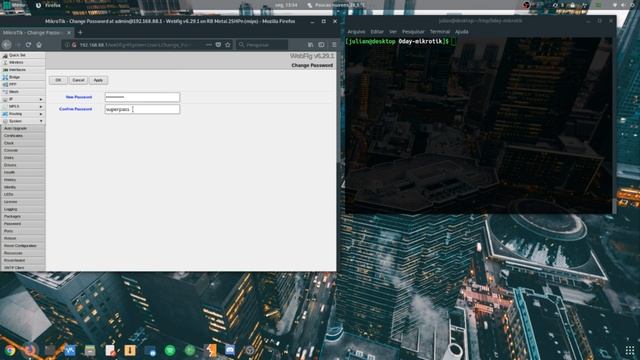Open Console under System

point(23,151)
